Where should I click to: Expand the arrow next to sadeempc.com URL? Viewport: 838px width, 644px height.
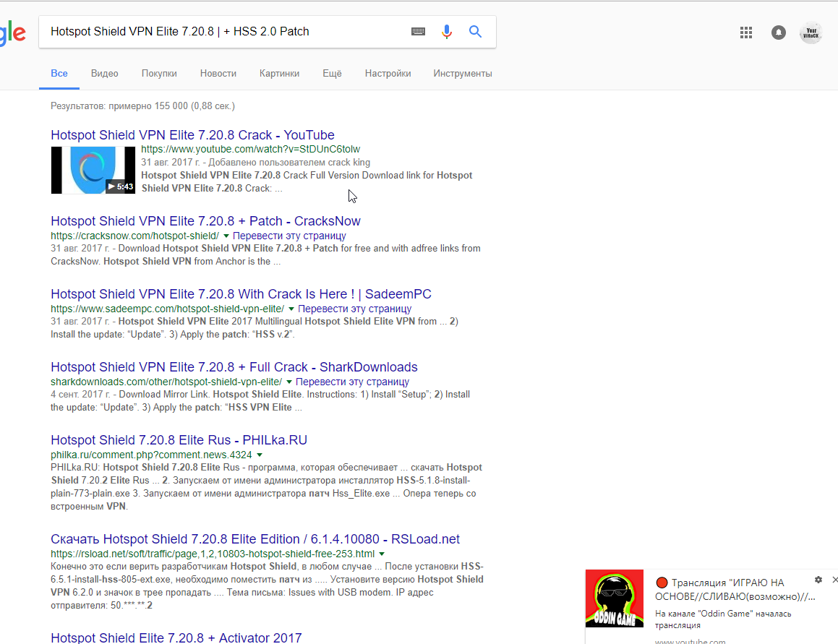291,309
